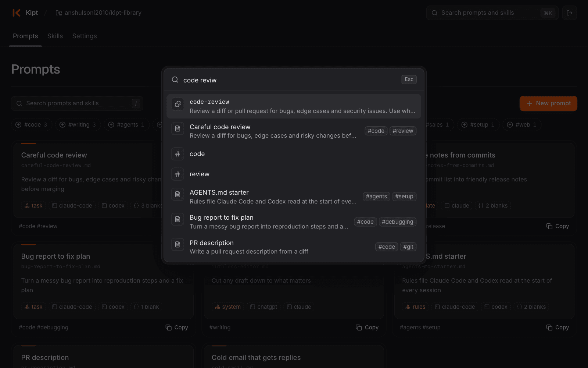Click the New prompt button
Screen dimensions: 588x368
point(548,103)
